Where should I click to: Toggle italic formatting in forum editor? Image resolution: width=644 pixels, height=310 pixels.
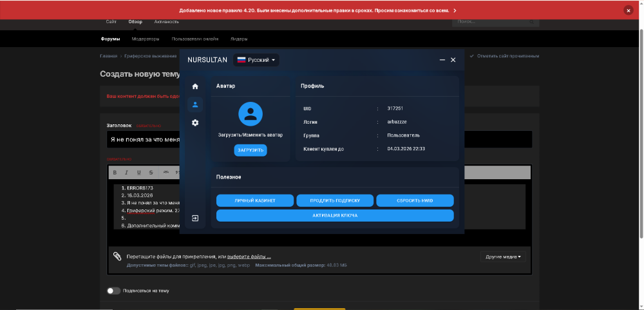(126, 172)
